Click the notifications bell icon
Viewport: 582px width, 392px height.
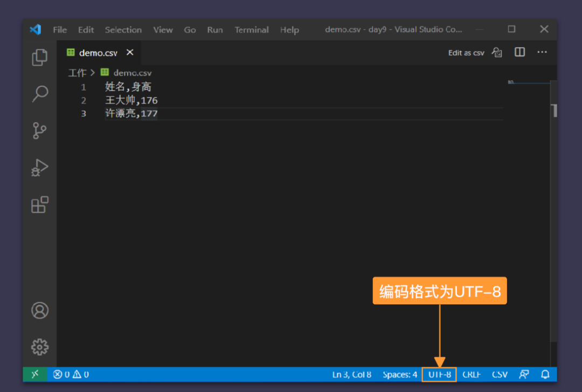pos(545,374)
